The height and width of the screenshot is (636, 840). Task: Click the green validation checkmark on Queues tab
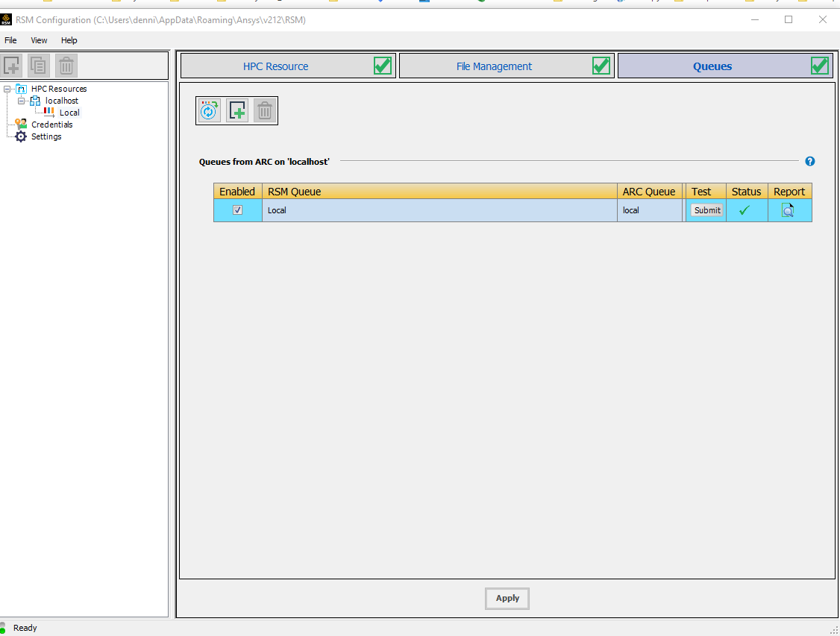(x=820, y=66)
